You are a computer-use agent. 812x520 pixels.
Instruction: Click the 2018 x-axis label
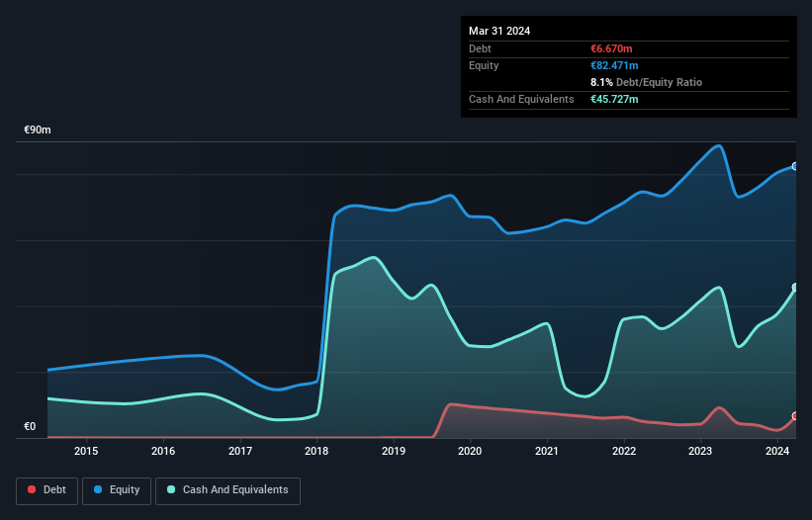316,451
